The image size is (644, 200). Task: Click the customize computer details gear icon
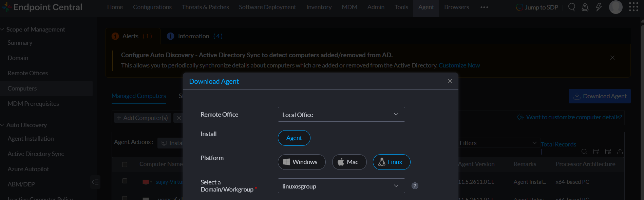pyautogui.click(x=520, y=117)
